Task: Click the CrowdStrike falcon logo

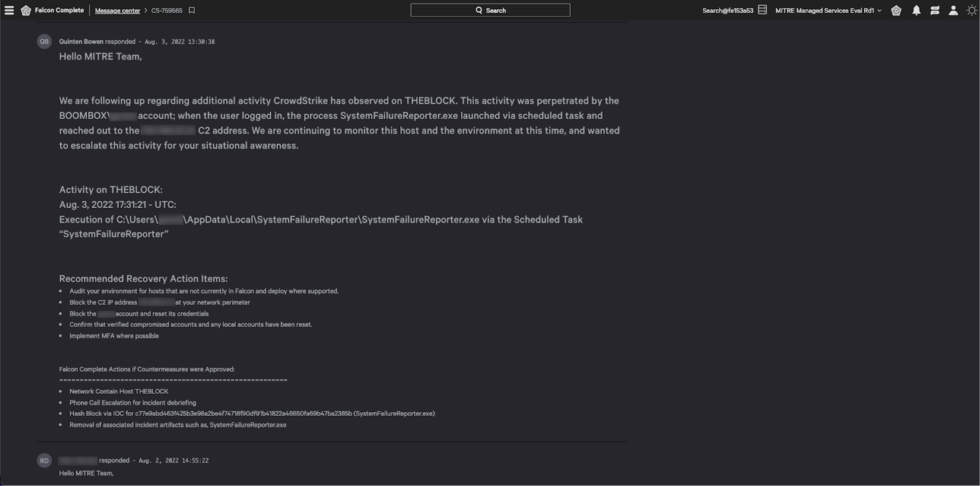Action: point(26,10)
